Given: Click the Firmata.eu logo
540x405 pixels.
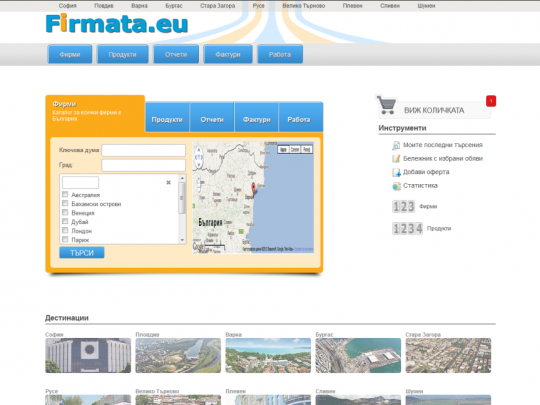Looking at the screenshot, I should point(117,23).
